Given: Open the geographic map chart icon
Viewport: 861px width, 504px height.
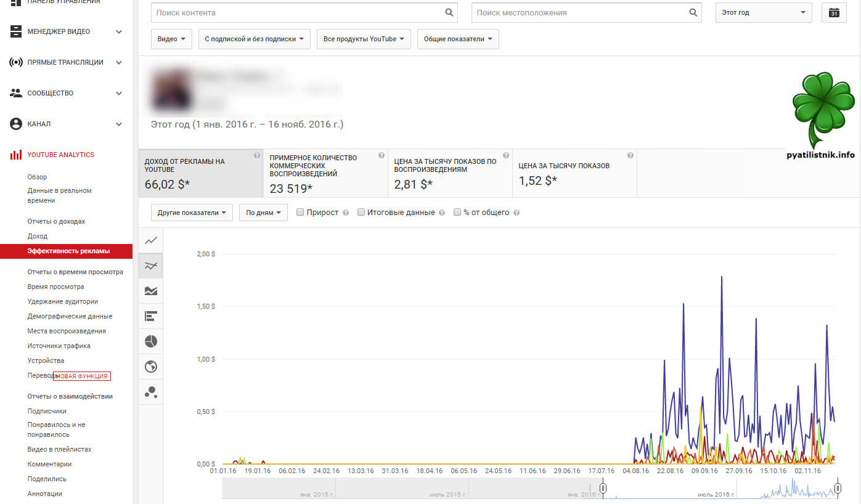Looking at the screenshot, I should point(151,367).
